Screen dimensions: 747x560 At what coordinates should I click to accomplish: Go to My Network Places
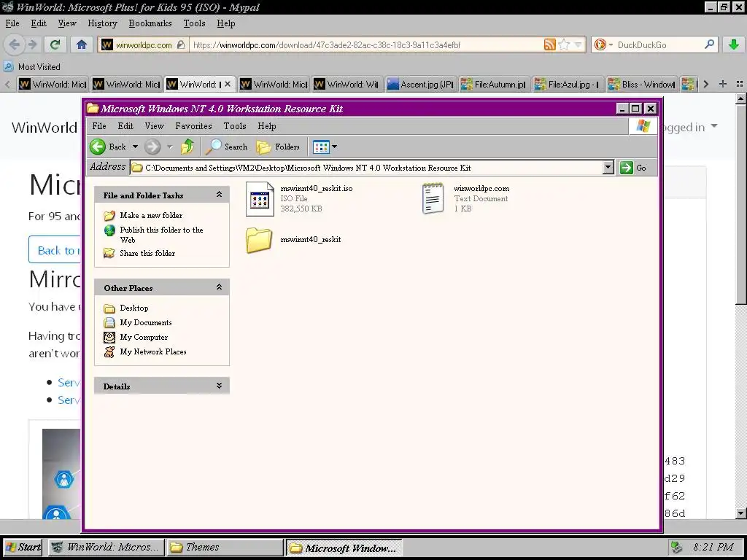(x=153, y=352)
